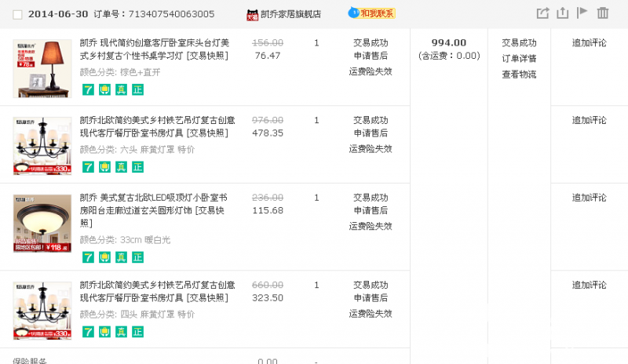The image size is (628, 364).
Task: View shipping via 查看物流
Action: tap(519, 75)
